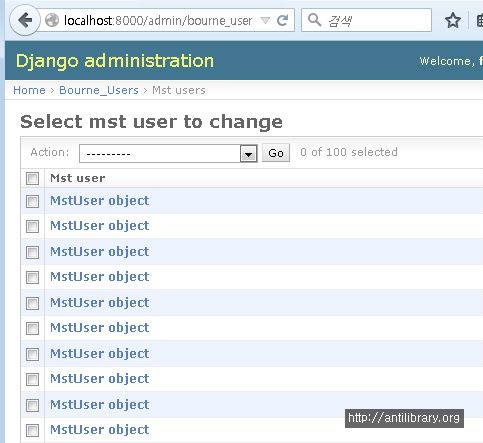Click the localhost address bar URL
This screenshot has height=443, width=483.
(x=157, y=21)
